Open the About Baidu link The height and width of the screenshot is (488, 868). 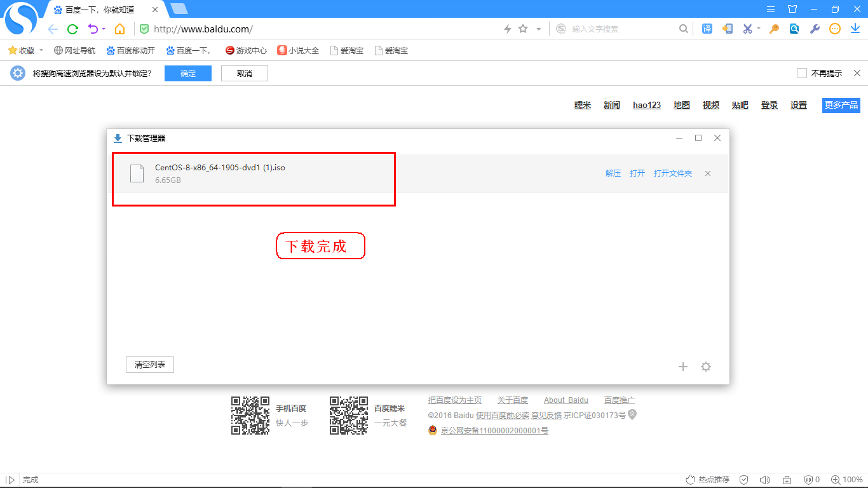(566, 400)
